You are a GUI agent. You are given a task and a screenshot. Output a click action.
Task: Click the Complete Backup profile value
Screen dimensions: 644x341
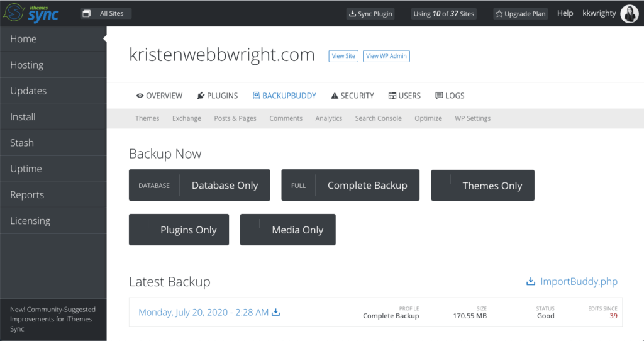391,316
